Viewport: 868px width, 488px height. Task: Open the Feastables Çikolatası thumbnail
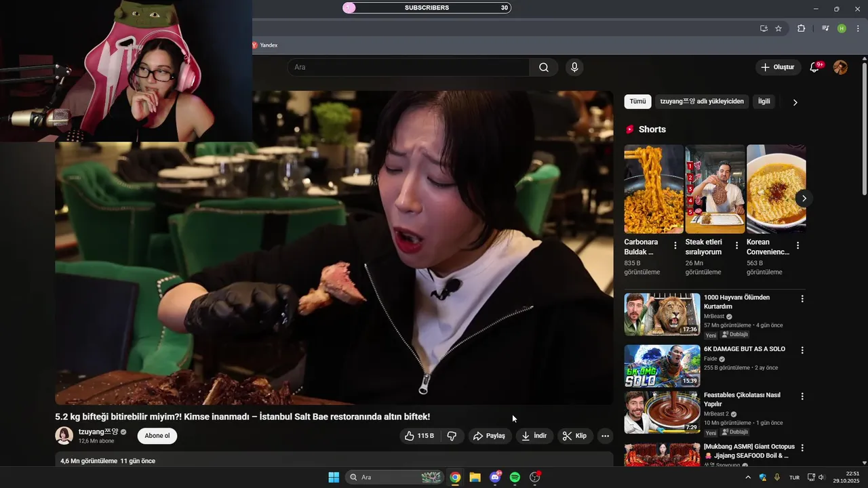tap(662, 412)
